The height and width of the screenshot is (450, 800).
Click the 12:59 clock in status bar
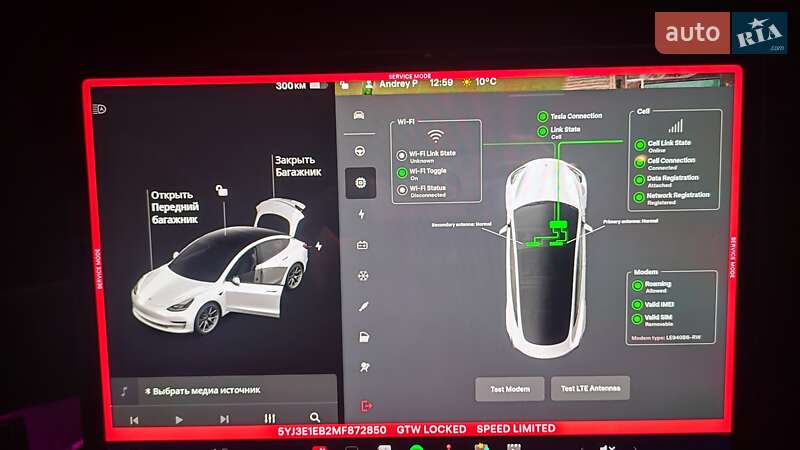pos(441,83)
